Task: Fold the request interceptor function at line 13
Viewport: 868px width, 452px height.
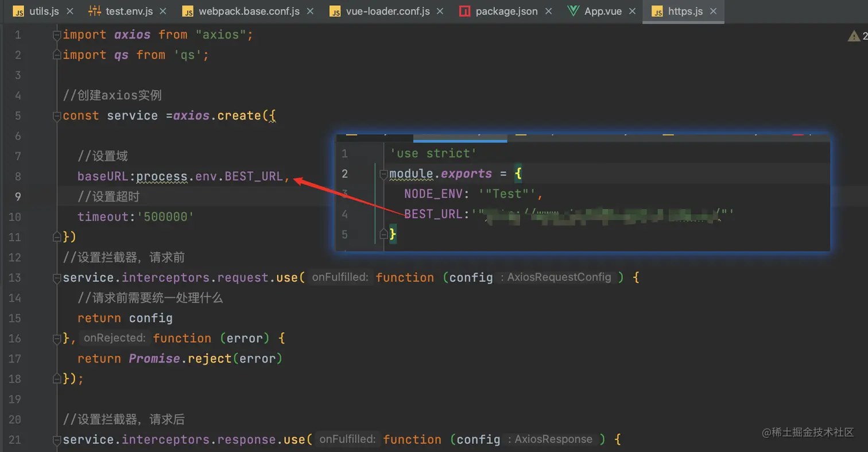Action: 56,278
